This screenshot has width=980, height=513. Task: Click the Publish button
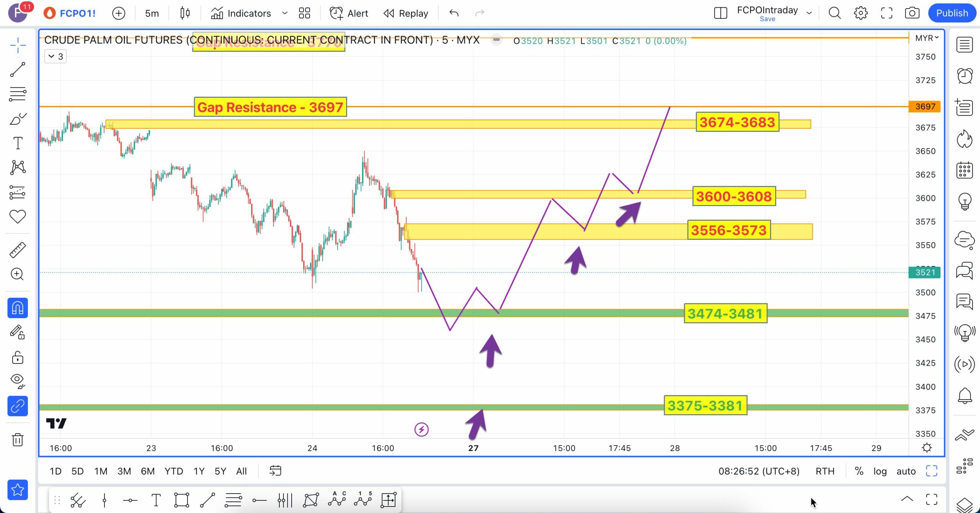point(952,13)
